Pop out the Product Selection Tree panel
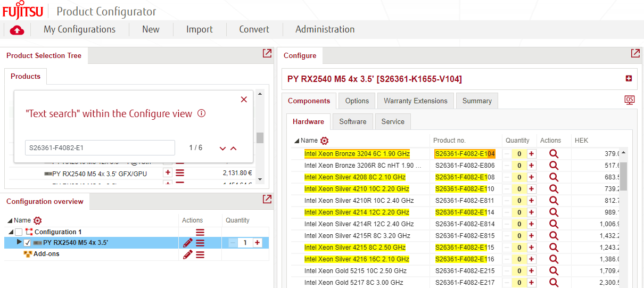Image resolution: width=644 pixels, height=288 pixels. (267, 53)
